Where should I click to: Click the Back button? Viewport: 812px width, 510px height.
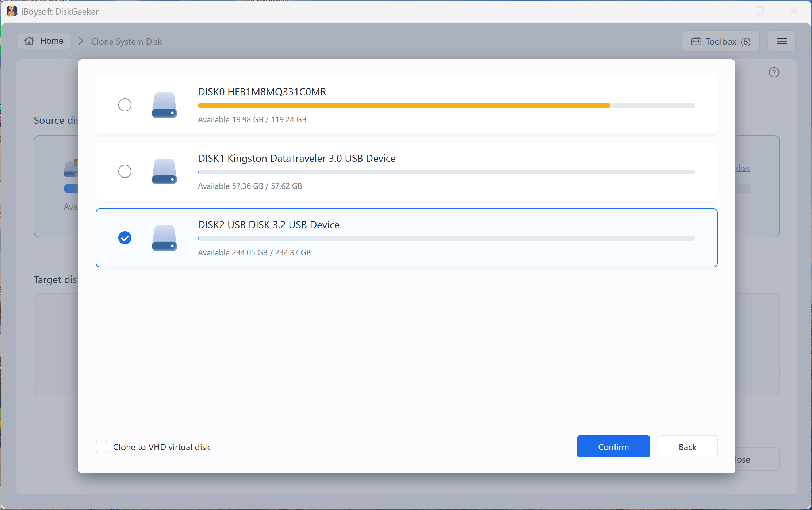687,446
